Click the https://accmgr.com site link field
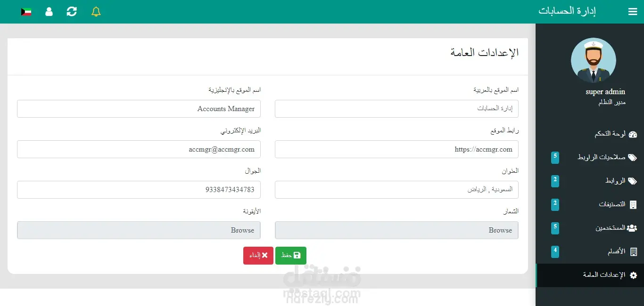Image resolution: width=644 pixels, height=306 pixels. (x=396, y=149)
